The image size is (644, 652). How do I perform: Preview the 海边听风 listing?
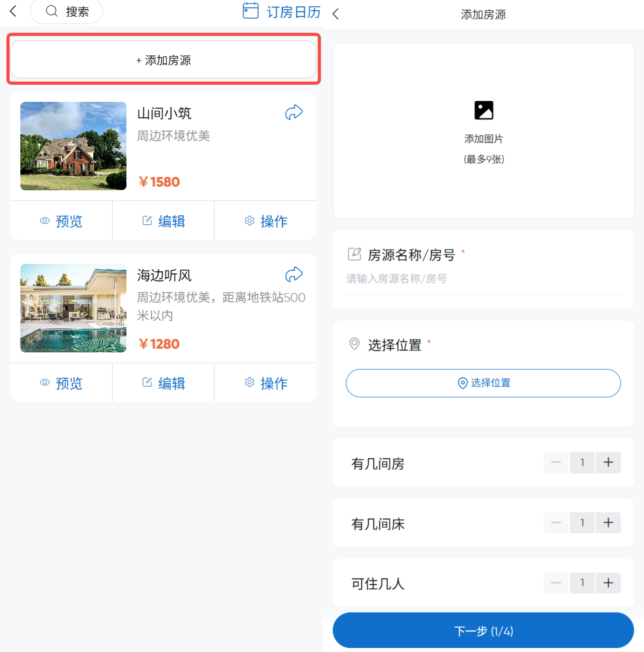pos(61,383)
